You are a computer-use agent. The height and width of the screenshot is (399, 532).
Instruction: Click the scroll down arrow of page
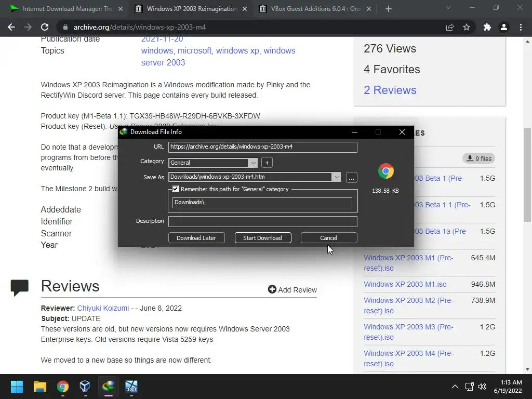527,369
